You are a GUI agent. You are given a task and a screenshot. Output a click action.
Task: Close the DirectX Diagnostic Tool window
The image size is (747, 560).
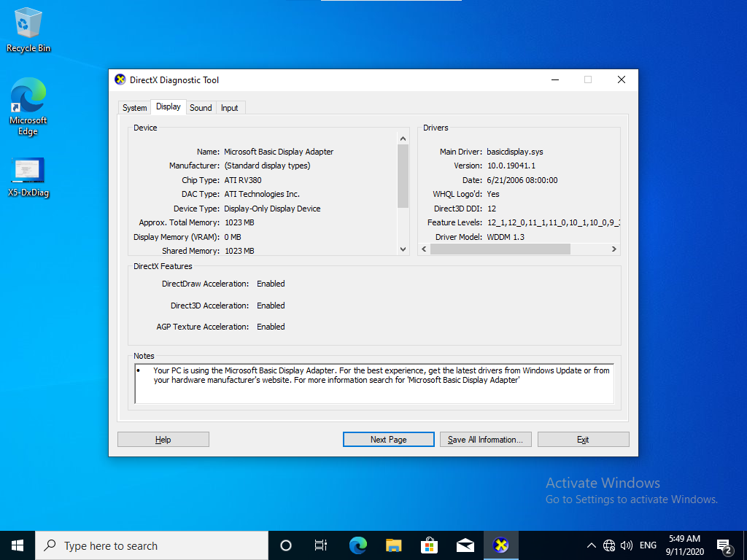[622, 79]
